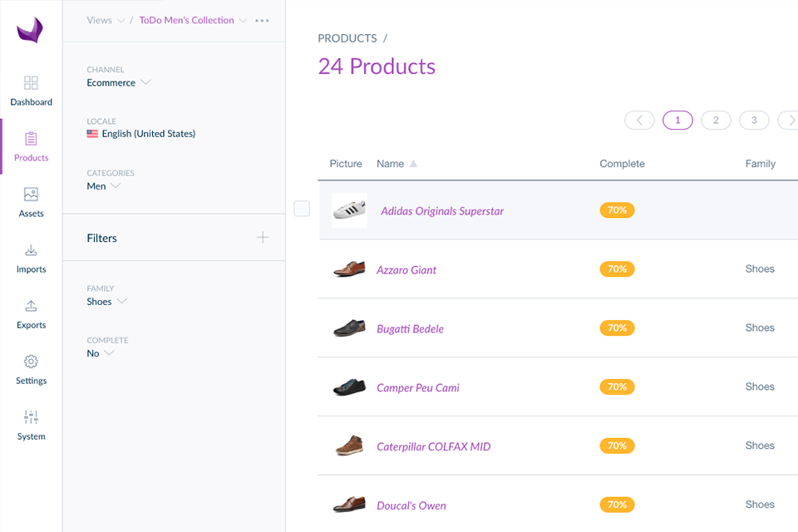This screenshot has height=532, width=798.
Task: Sort by the Complete column header
Action: (x=622, y=164)
